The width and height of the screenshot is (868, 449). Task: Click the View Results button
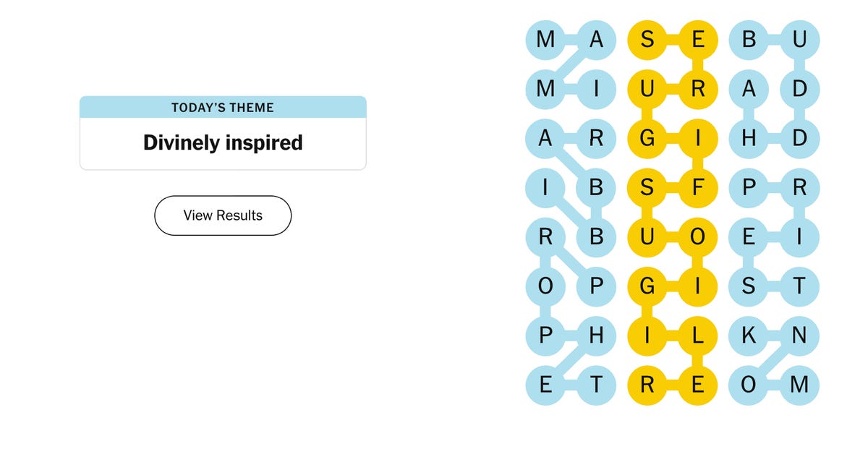[x=223, y=215]
